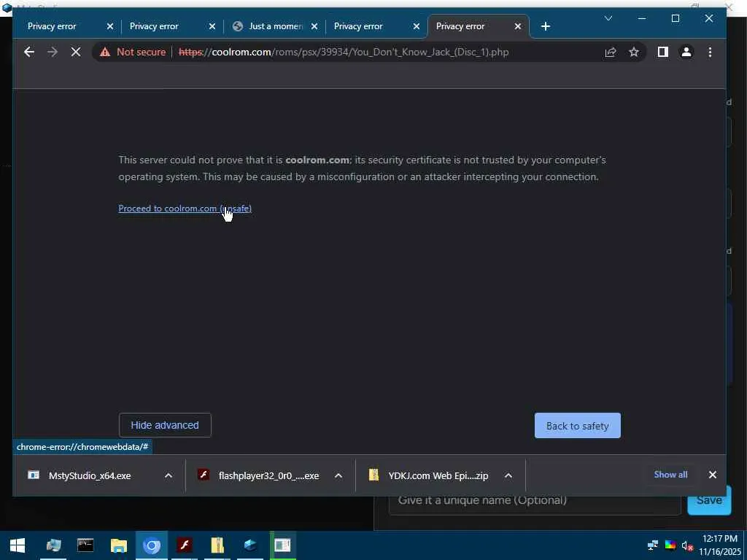Open Chrome three-dot menu
The width and height of the screenshot is (747, 560).
point(710,52)
